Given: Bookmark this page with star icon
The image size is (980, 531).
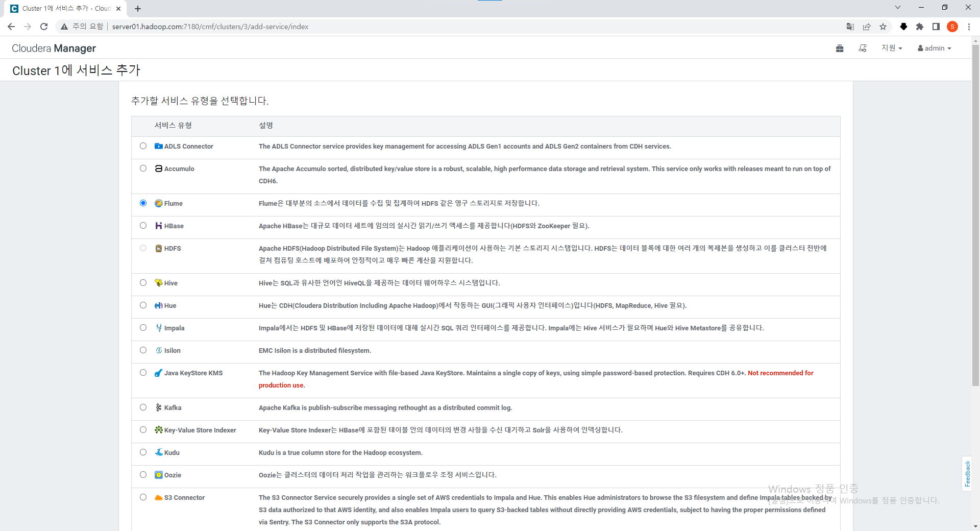Looking at the screenshot, I should 883,27.
